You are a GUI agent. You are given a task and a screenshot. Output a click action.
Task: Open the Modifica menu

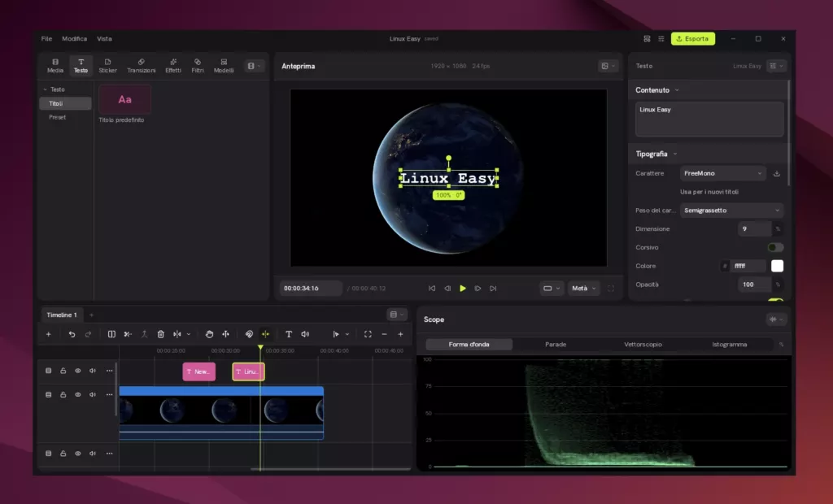[74, 39]
